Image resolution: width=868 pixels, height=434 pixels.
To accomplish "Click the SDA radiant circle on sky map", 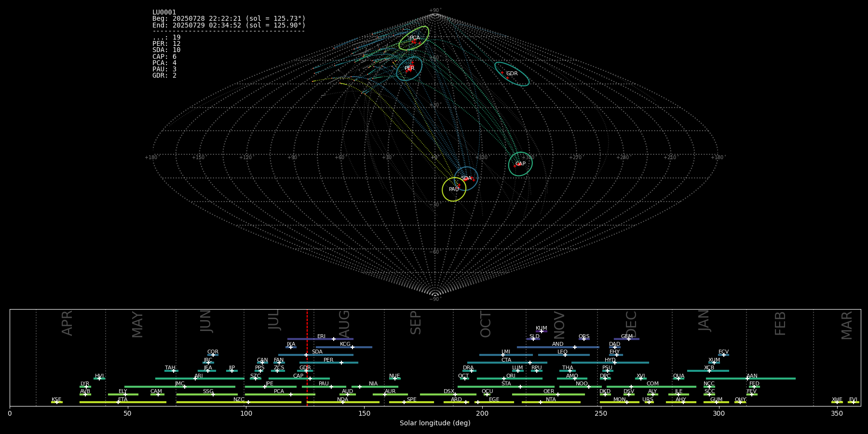I will pos(466,178).
